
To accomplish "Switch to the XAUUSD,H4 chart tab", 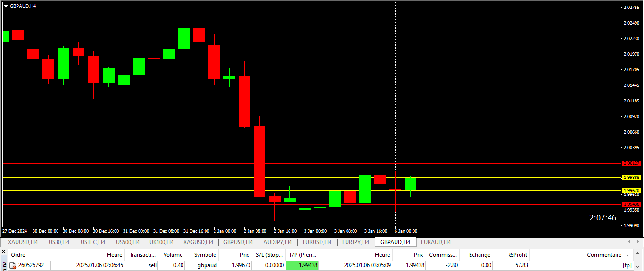I will tap(23, 242).
